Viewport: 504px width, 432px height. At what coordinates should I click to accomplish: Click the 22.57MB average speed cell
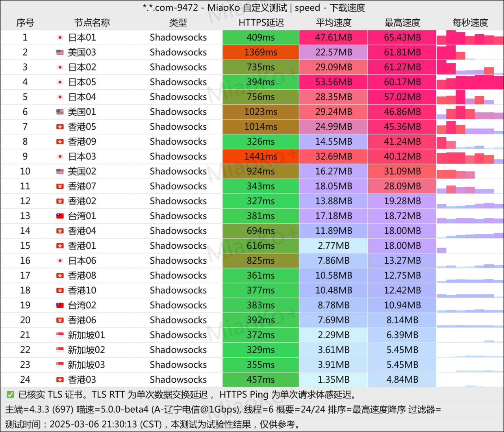pos(334,52)
